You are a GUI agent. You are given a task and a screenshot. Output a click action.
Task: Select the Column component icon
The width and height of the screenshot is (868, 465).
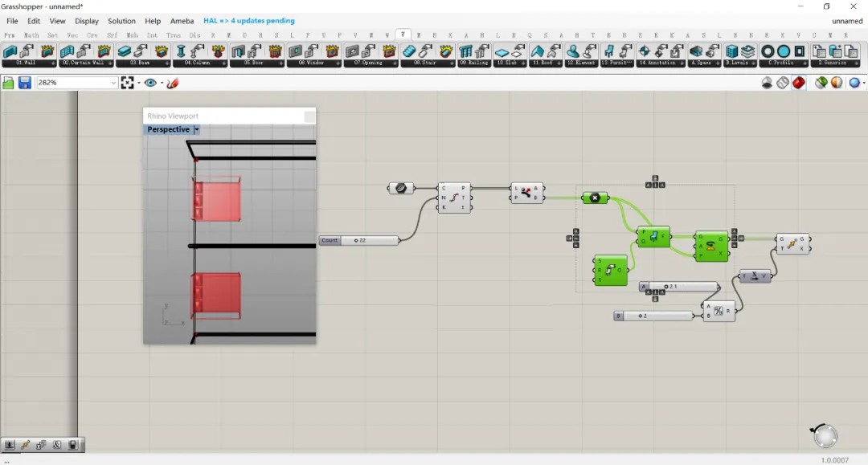[181, 52]
